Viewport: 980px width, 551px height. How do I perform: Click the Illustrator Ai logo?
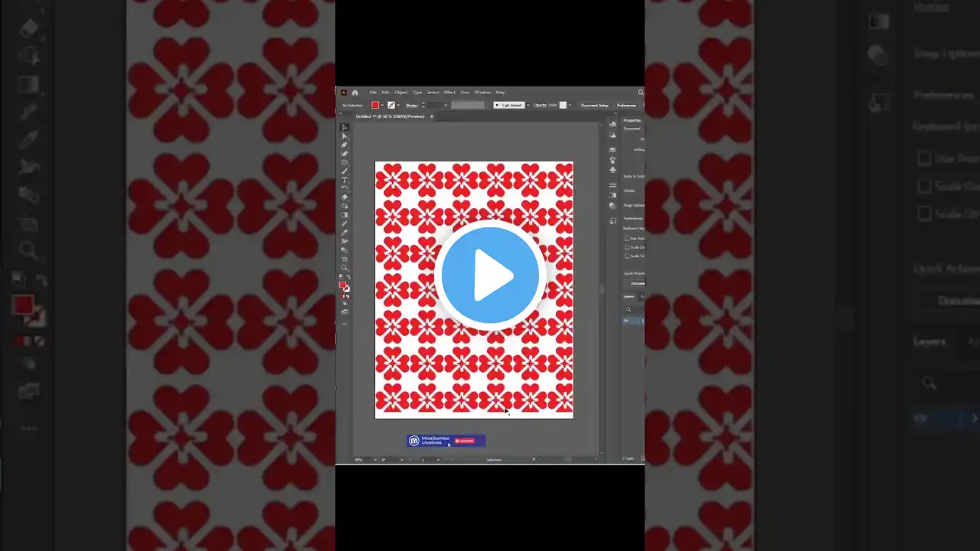click(x=344, y=93)
